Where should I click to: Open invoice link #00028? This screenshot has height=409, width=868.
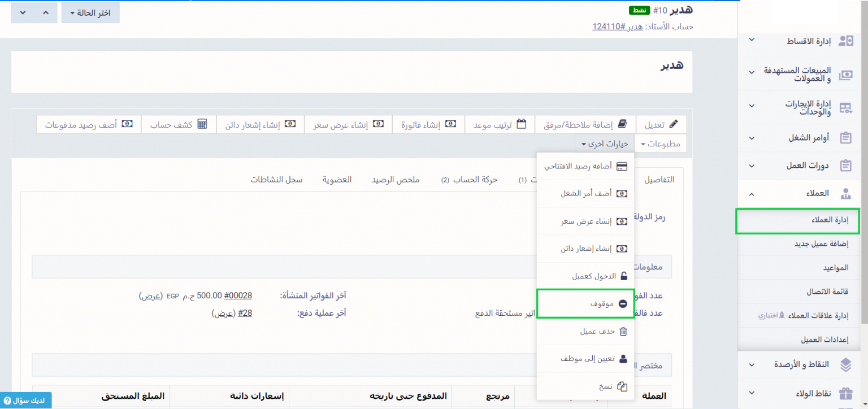238,295
